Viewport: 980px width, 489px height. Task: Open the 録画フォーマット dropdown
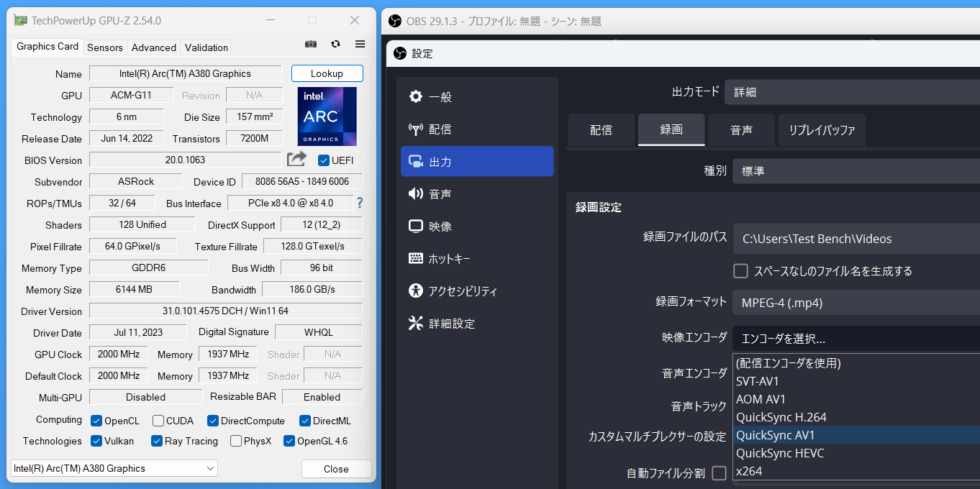click(x=856, y=303)
